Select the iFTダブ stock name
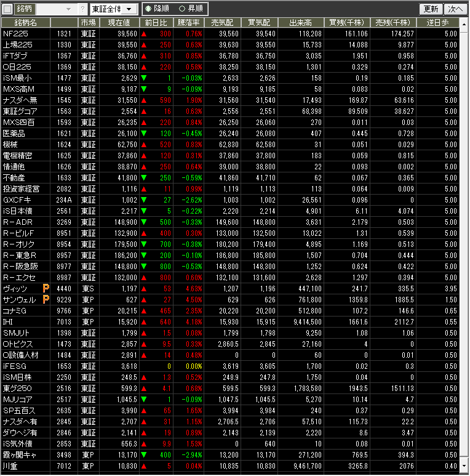This screenshot has height=476, width=470. click(15, 56)
